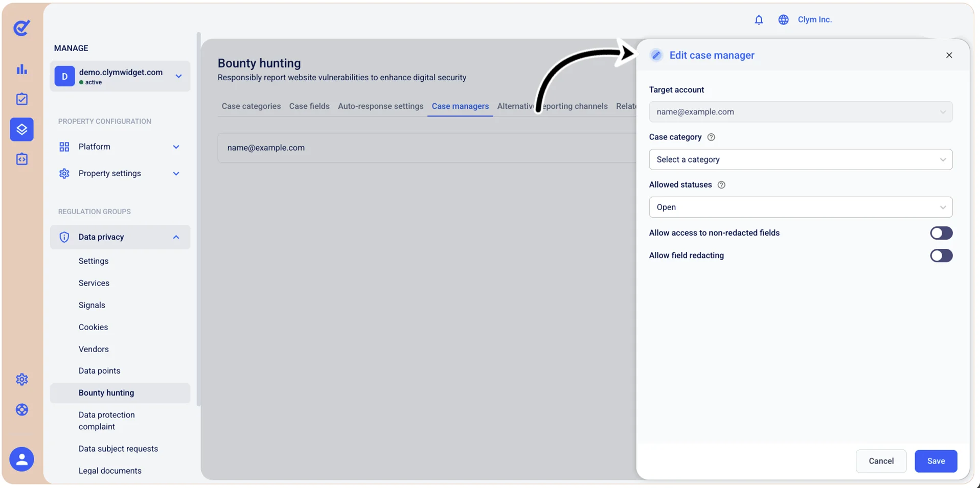Click the Allowed statuses help icon
The width and height of the screenshot is (980, 488).
click(x=721, y=185)
